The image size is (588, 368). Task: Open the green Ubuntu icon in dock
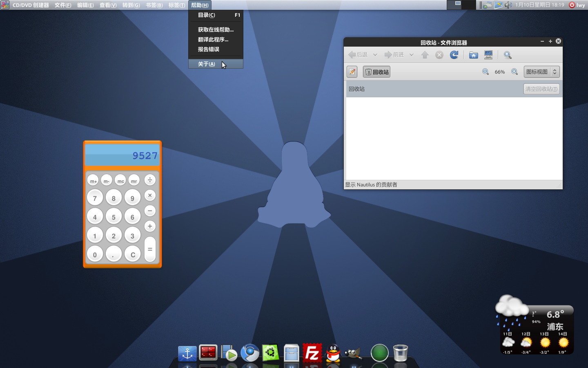point(270,352)
